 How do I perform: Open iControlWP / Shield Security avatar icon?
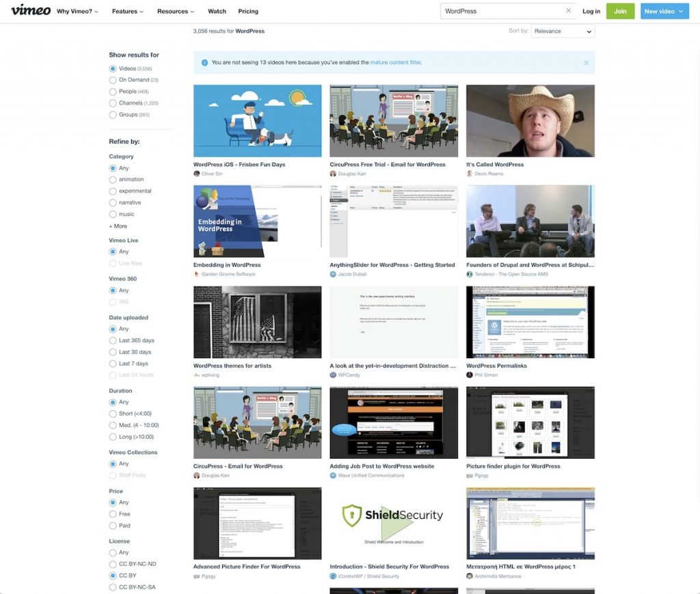tap(333, 576)
